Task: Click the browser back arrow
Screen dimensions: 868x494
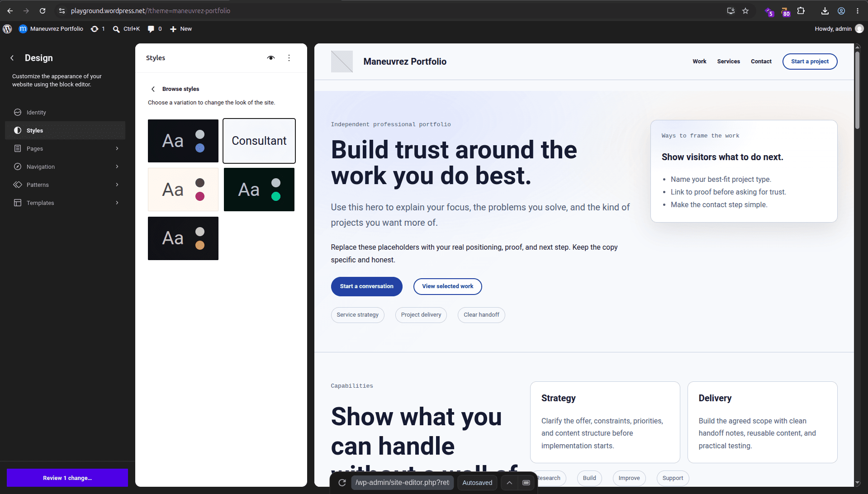Action: (10, 11)
